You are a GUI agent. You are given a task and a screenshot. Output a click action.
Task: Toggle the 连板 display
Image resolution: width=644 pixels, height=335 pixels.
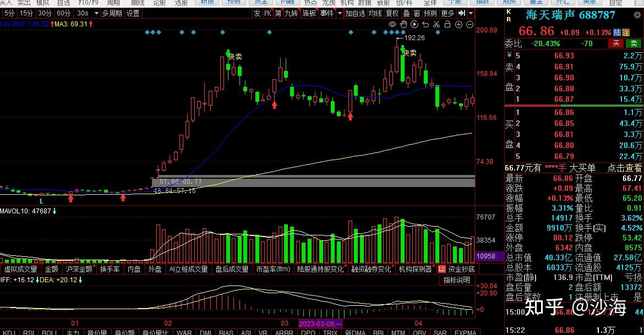click(x=309, y=13)
